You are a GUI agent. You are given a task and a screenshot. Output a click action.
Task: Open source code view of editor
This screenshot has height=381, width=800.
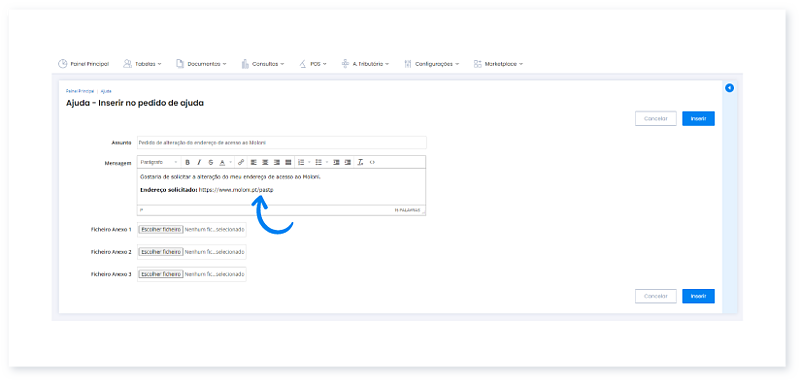[372, 162]
